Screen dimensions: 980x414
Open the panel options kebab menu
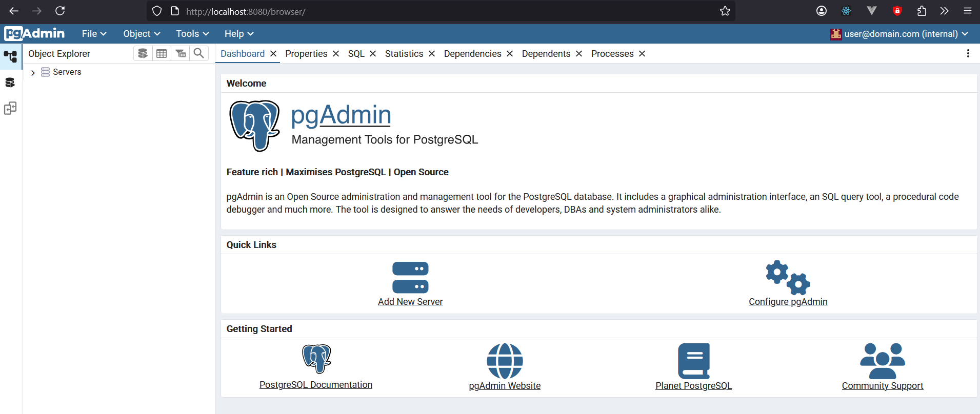click(x=968, y=53)
